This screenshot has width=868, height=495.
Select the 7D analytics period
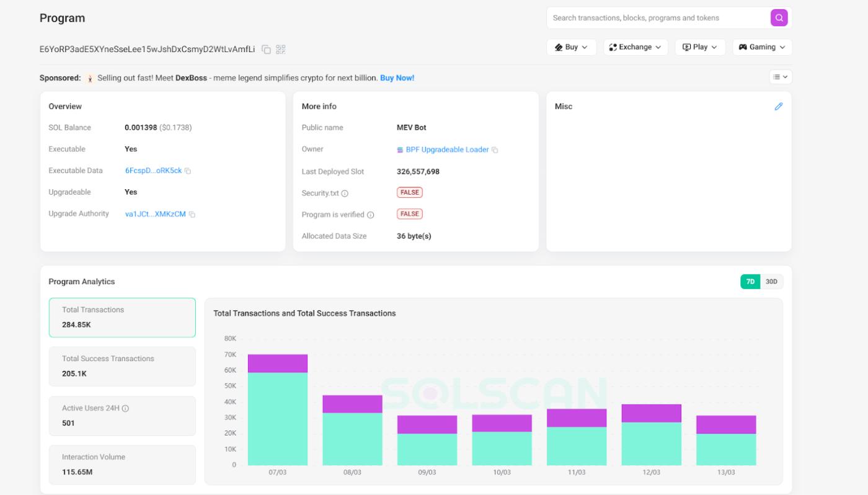[749, 281]
